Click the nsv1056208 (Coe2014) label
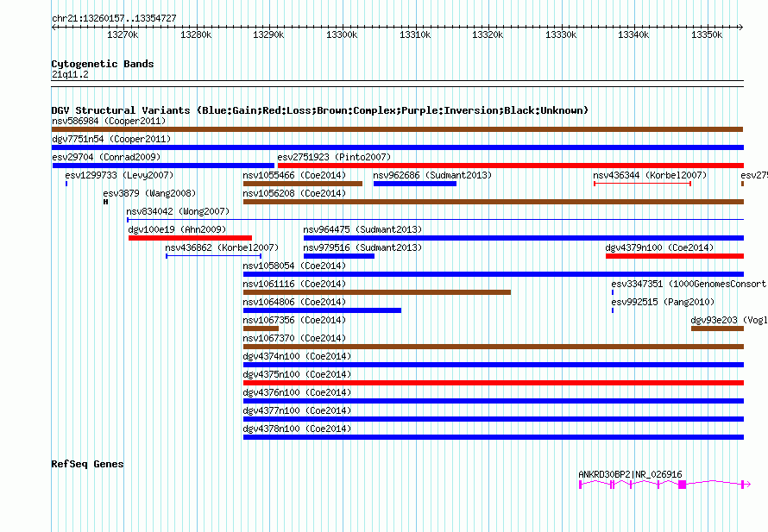The image size is (768, 532). [294, 193]
